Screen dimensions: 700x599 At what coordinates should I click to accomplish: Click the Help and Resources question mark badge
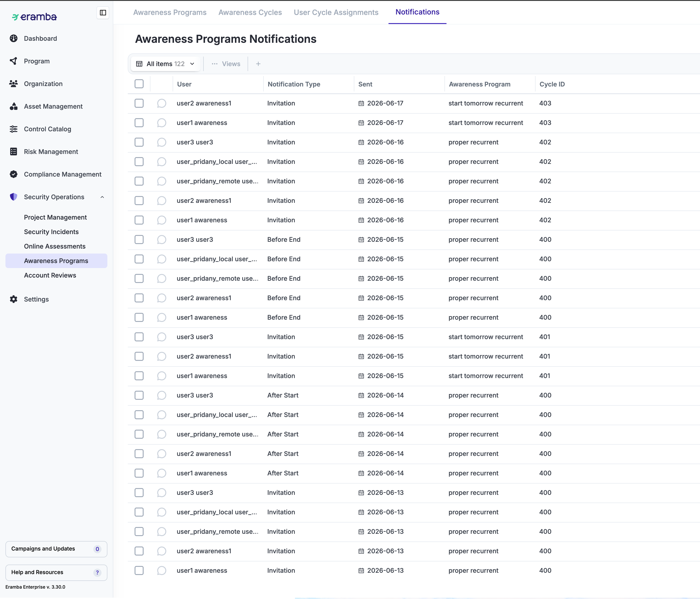pyautogui.click(x=97, y=572)
